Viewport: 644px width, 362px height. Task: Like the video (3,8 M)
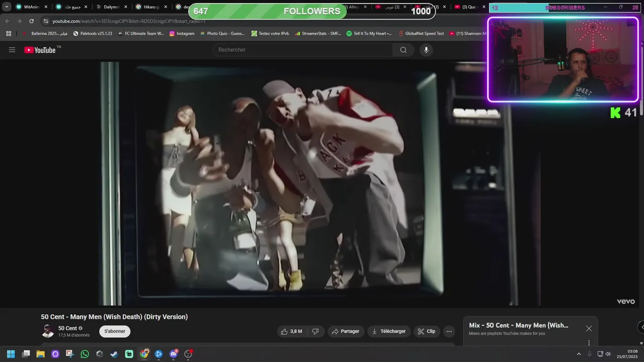292,331
